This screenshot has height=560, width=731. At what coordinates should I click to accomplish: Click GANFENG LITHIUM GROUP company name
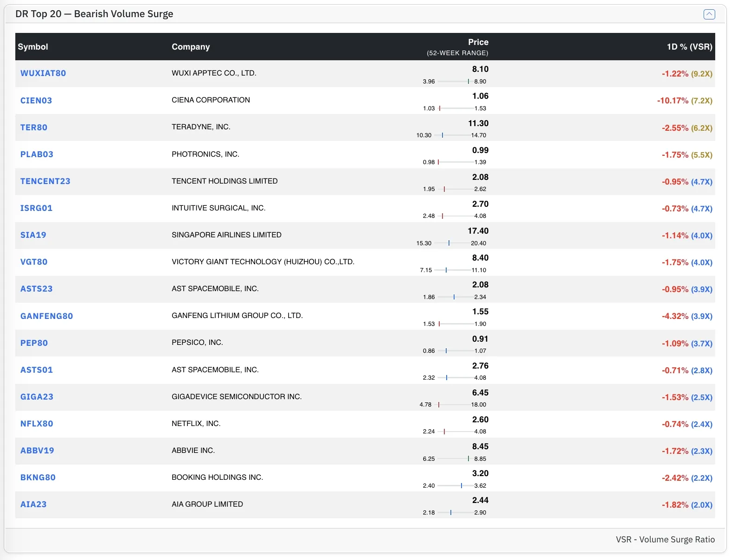click(x=237, y=316)
